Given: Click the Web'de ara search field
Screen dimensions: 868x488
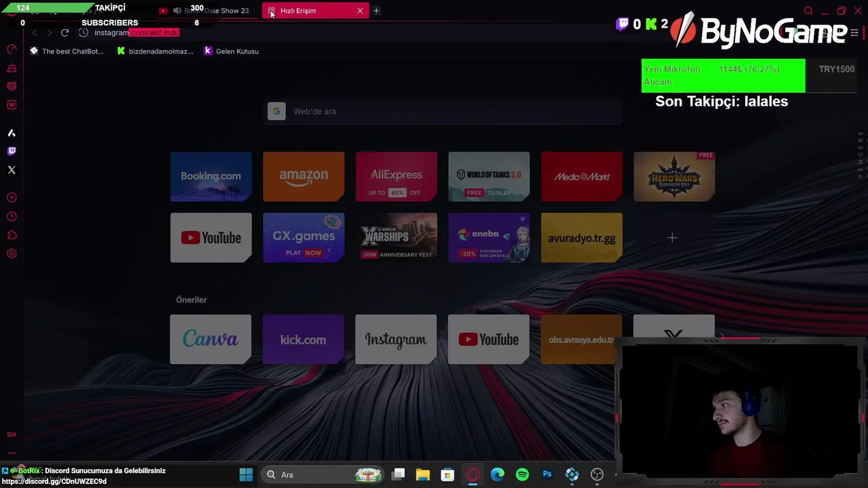Looking at the screenshot, I should 444,111.
